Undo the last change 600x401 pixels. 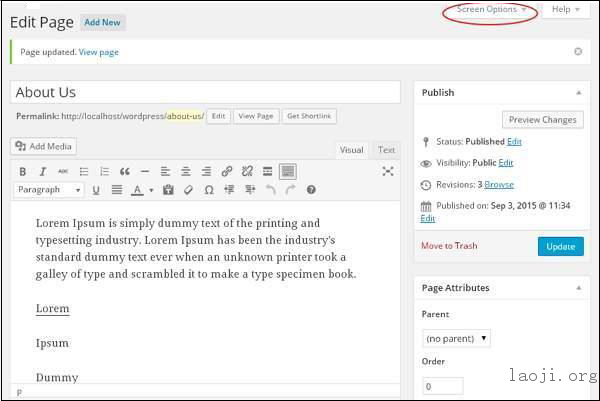click(x=271, y=189)
